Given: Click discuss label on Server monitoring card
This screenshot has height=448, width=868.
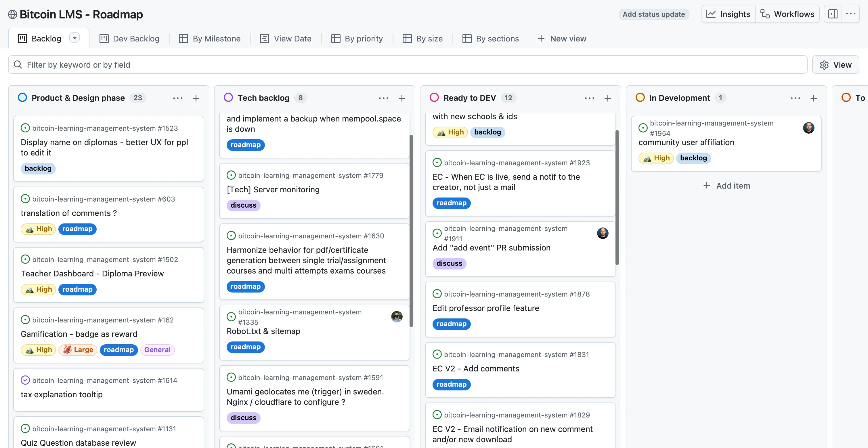Looking at the screenshot, I should (x=243, y=205).
